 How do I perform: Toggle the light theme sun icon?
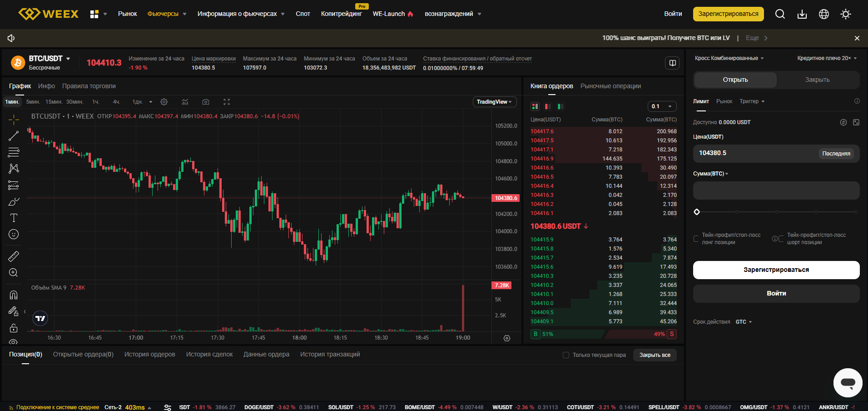coord(846,14)
